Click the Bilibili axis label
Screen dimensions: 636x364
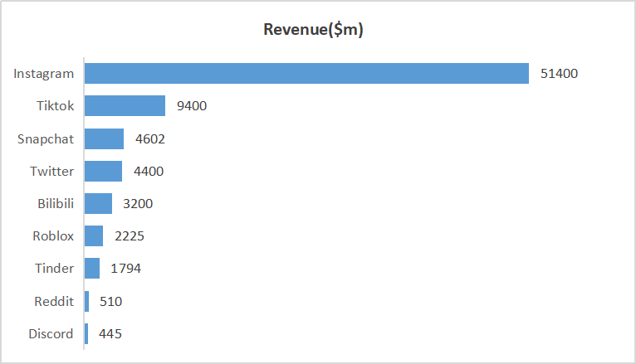(56, 203)
